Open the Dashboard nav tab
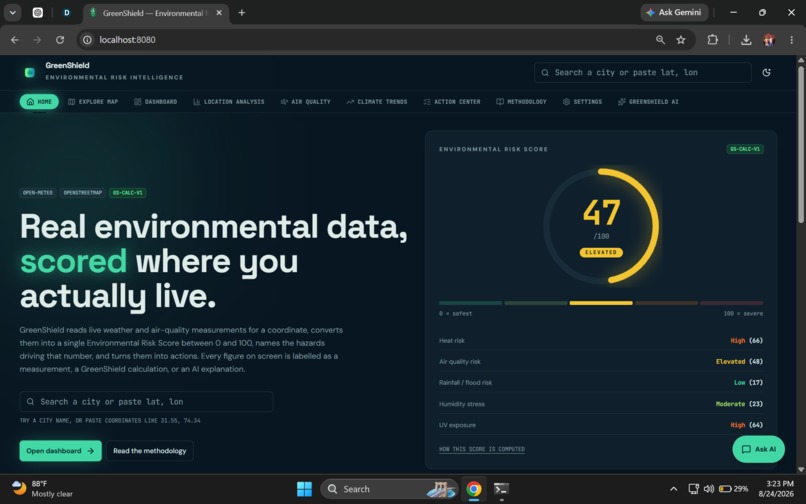 (156, 102)
